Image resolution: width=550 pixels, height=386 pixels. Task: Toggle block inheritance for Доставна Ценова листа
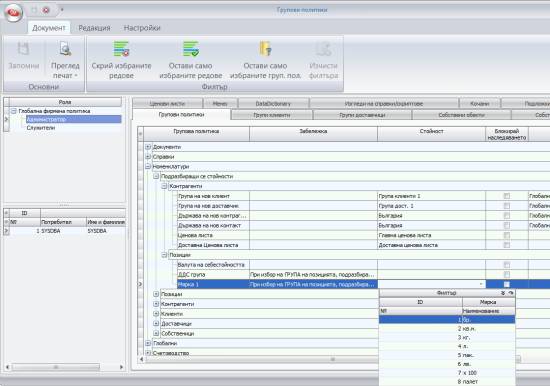click(507, 245)
